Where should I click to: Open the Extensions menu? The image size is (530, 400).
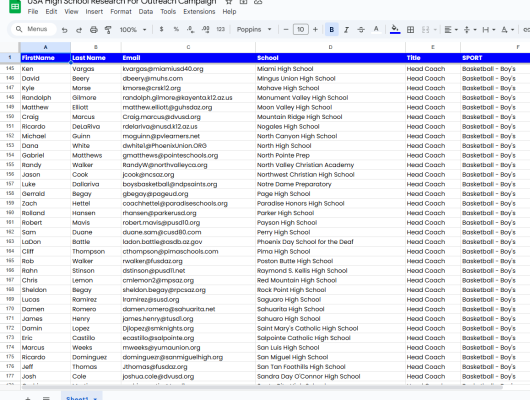[x=199, y=11]
